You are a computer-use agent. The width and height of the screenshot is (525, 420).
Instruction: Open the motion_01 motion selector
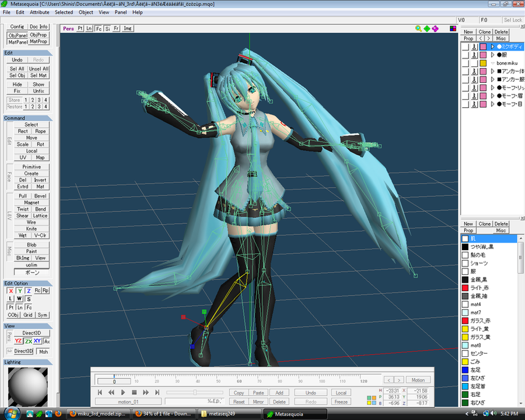coord(128,401)
